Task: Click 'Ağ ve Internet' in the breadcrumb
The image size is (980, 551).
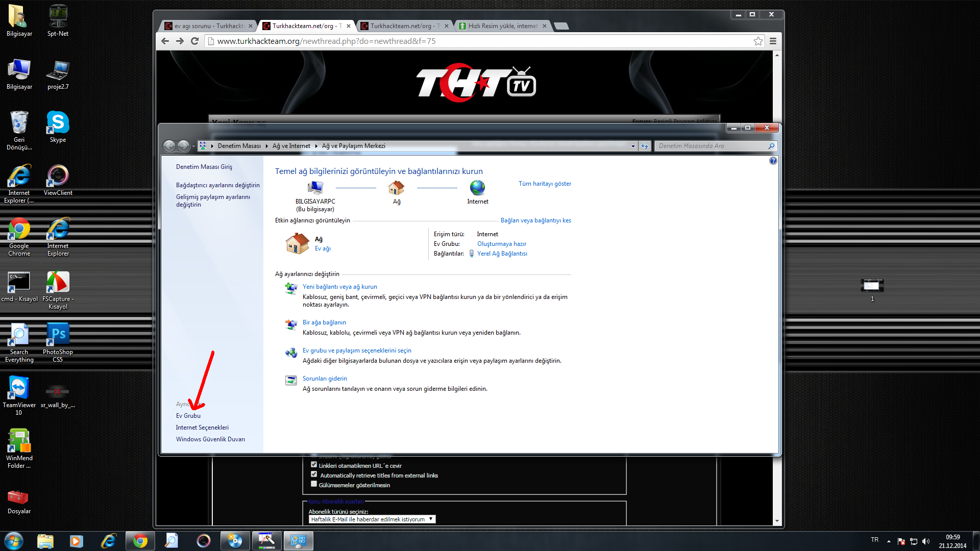Action: pos(291,146)
